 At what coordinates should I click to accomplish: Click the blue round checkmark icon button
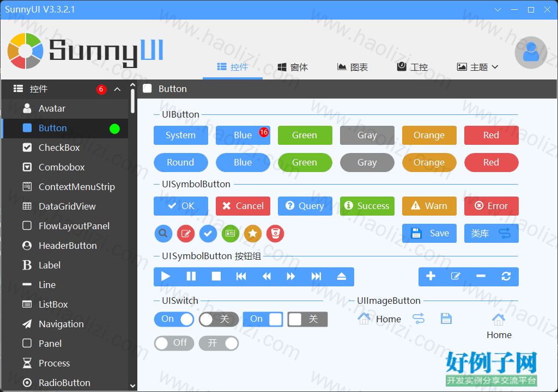(x=208, y=234)
